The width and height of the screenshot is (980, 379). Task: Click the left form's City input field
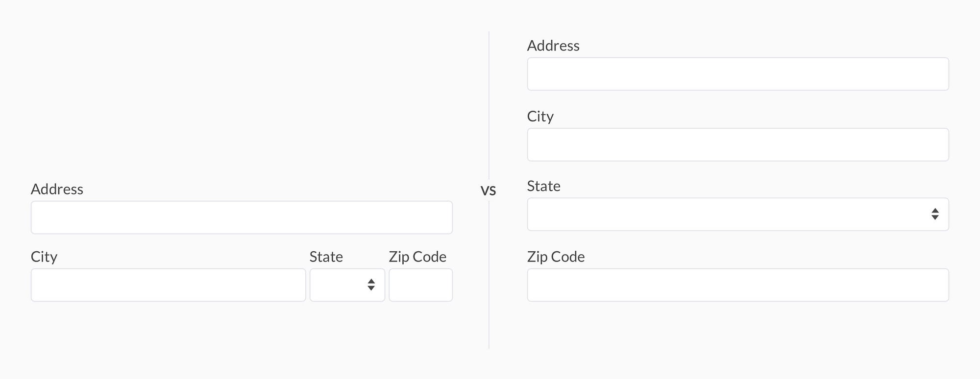pos(169,284)
